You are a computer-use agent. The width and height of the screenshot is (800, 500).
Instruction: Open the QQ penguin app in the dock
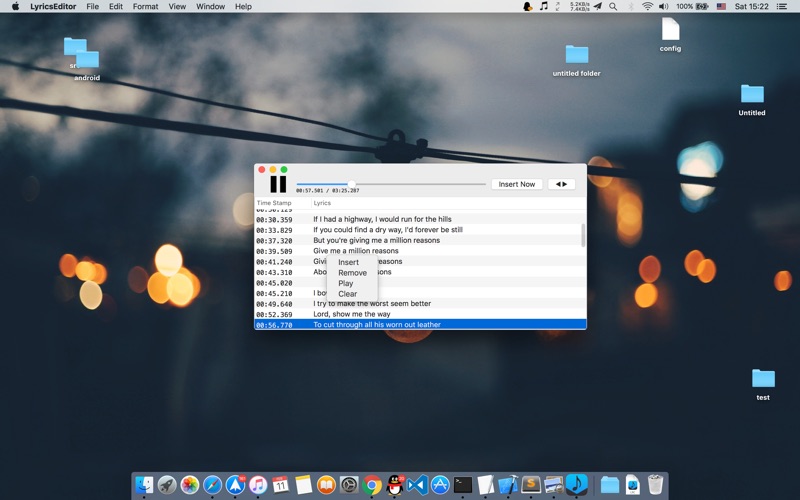tap(395, 485)
